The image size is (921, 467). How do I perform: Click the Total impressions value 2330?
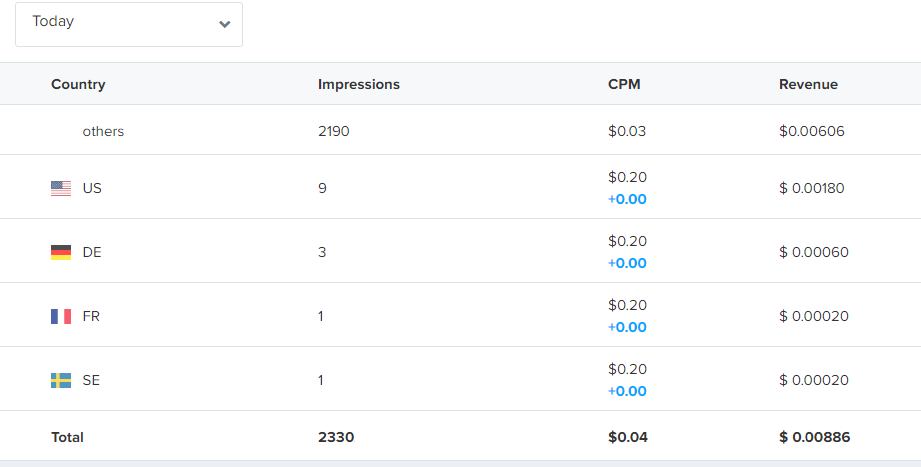[336, 437]
